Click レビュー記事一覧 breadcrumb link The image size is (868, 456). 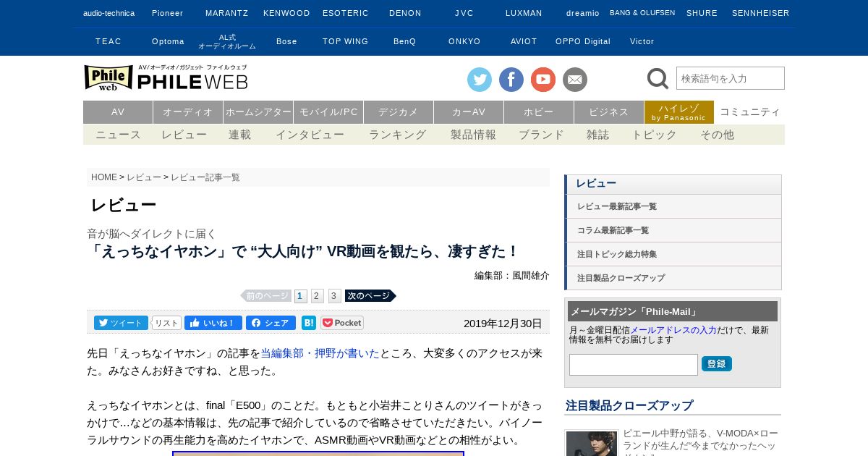[x=205, y=177]
